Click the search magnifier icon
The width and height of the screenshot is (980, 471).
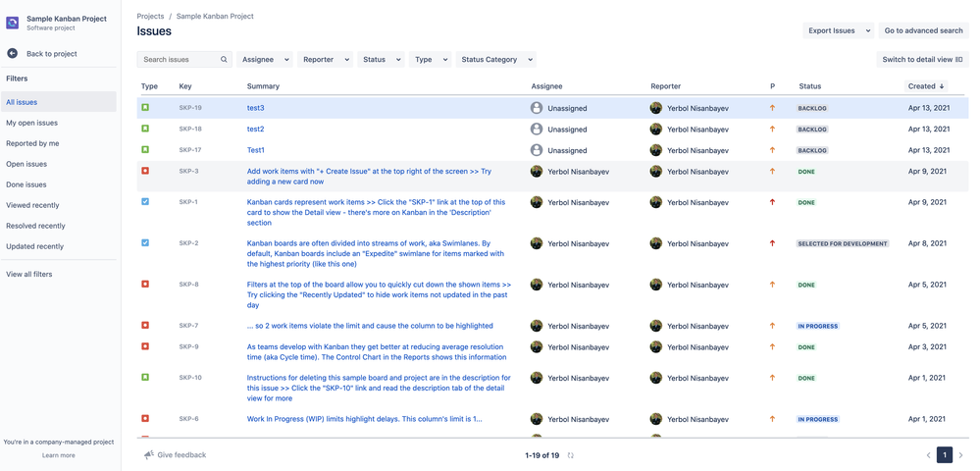[224, 60]
